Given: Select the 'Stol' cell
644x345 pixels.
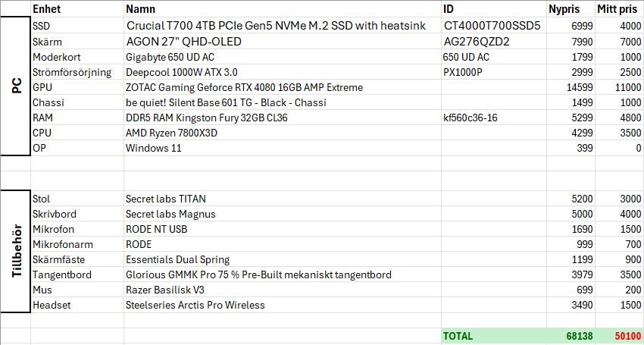Looking at the screenshot, I should click(77, 199).
